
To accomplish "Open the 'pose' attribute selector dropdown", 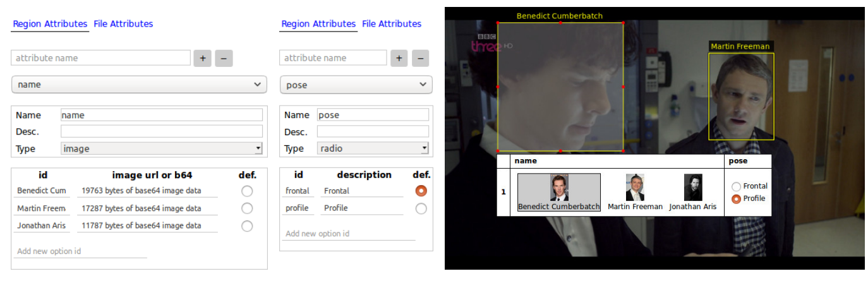I will tap(356, 85).
